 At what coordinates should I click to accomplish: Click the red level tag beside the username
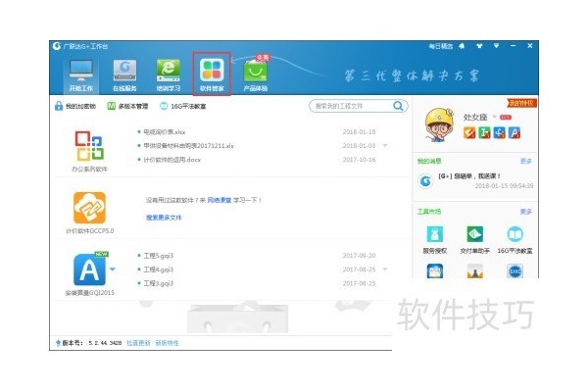(506, 117)
